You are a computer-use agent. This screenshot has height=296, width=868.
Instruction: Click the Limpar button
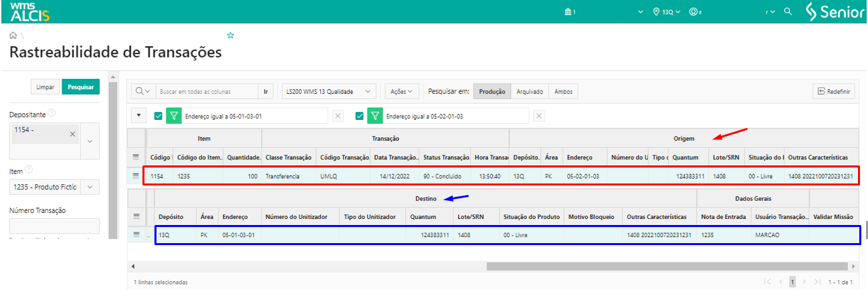45,87
